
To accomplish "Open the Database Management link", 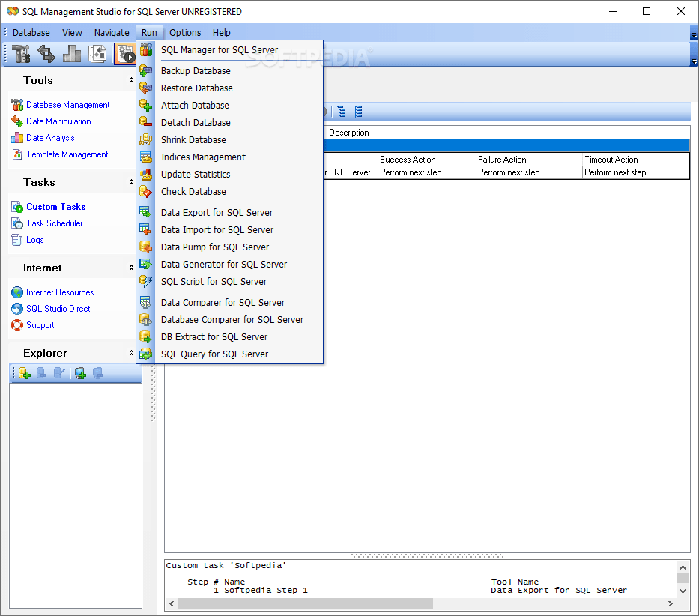I will [67, 105].
